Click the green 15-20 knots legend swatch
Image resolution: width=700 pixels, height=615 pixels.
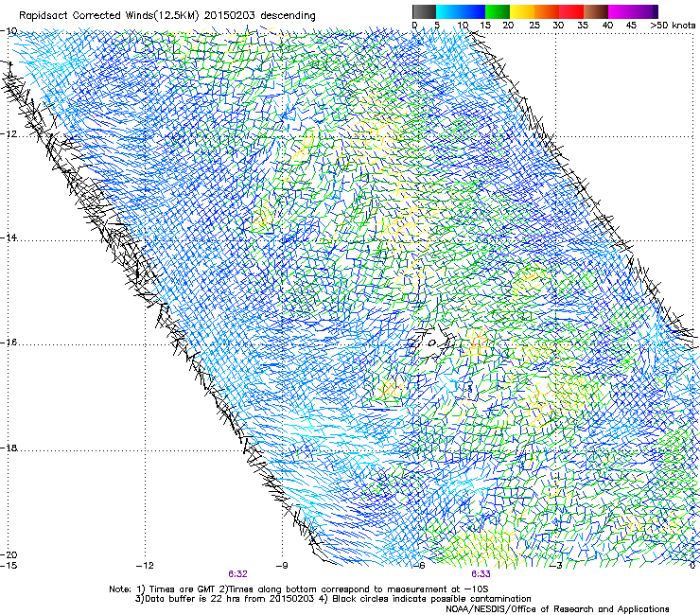pos(498,11)
